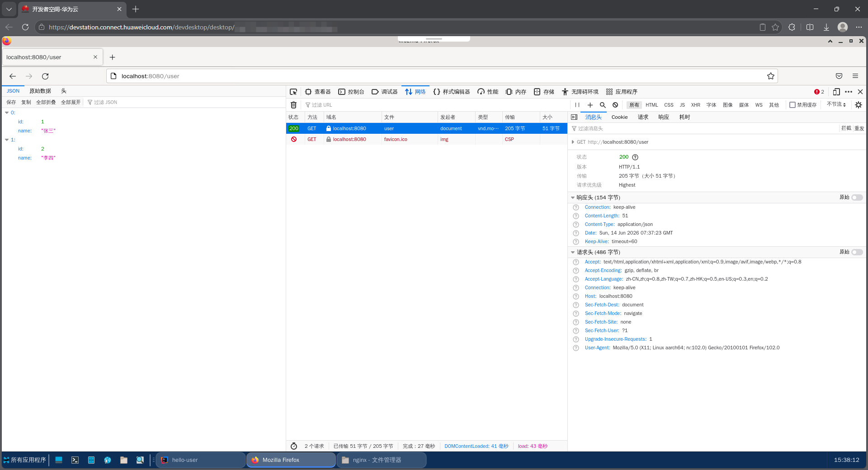Click 全部折叠 collapse all button

point(46,102)
